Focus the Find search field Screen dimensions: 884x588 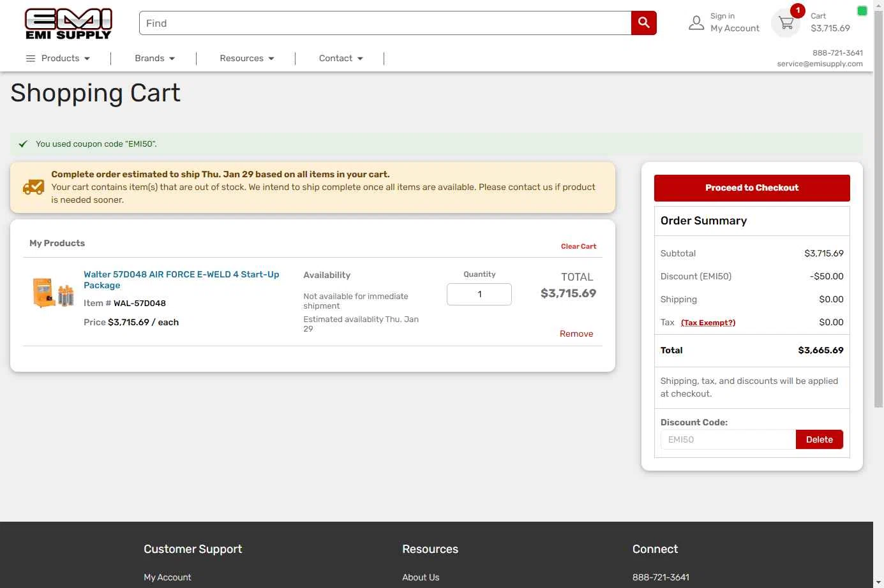point(386,23)
